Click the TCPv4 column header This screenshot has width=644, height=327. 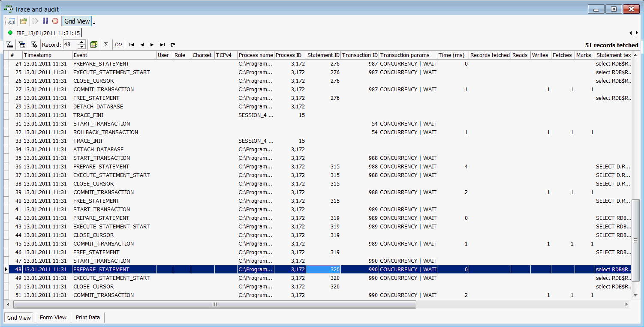(226, 55)
